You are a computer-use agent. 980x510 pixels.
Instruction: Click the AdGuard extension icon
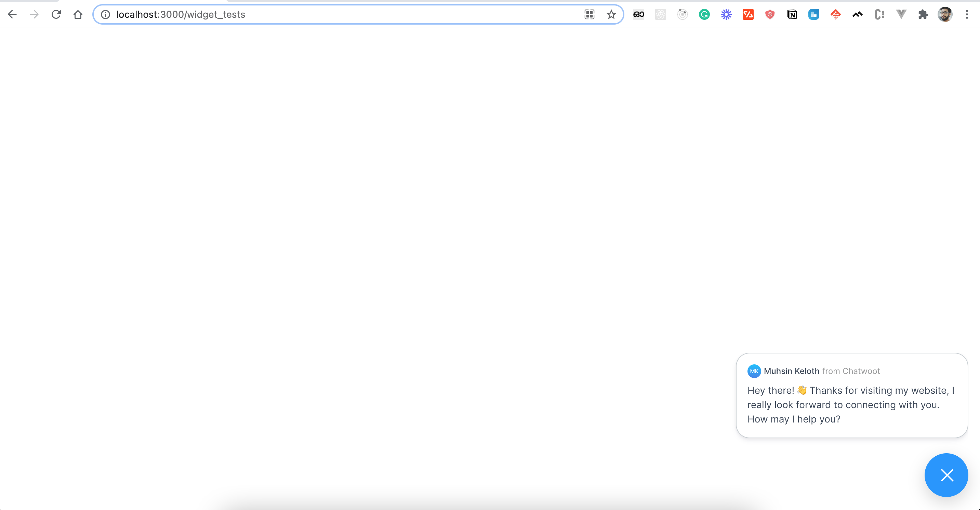771,14
